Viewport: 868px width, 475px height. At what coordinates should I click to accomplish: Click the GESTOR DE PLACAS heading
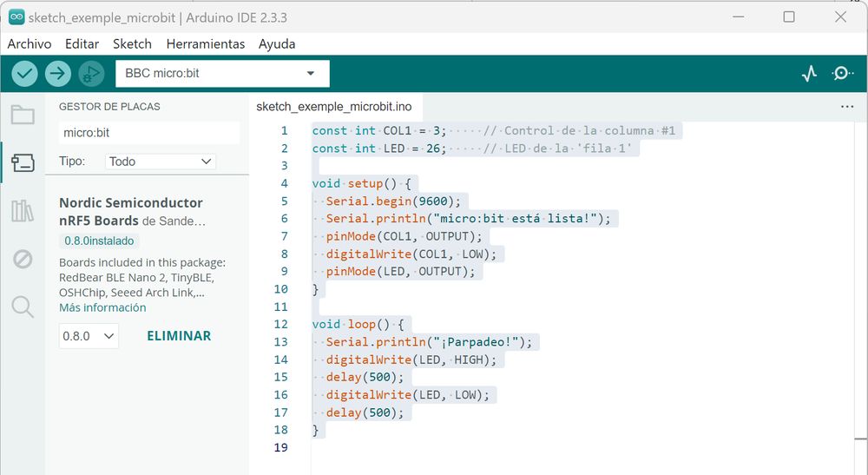(109, 106)
